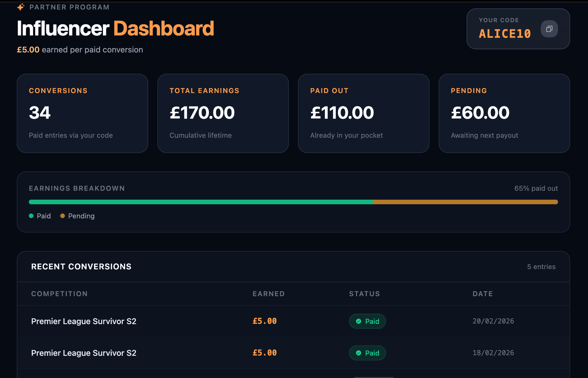The height and width of the screenshot is (378, 588).
Task: Select the Conversions stat card
Action: (82, 113)
